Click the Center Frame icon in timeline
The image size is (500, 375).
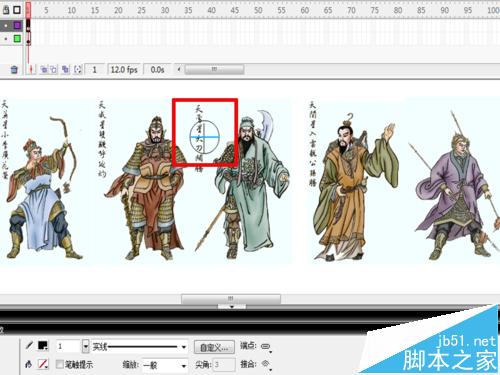[x=31, y=70]
